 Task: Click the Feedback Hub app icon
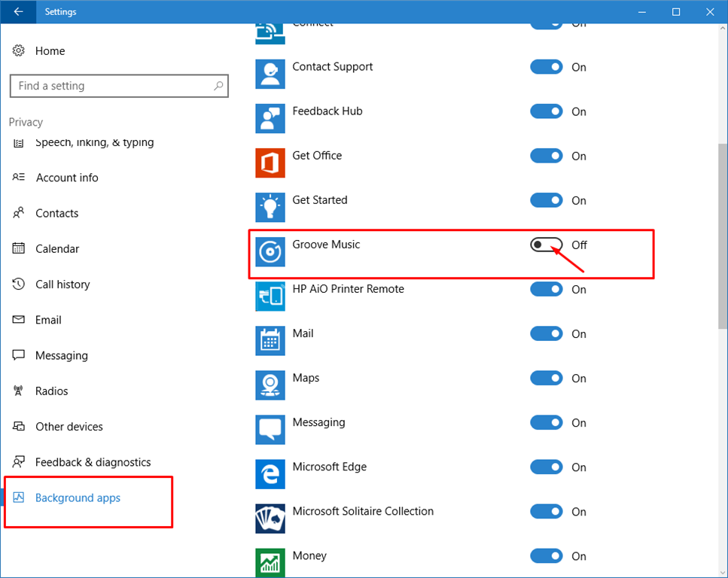(270, 118)
